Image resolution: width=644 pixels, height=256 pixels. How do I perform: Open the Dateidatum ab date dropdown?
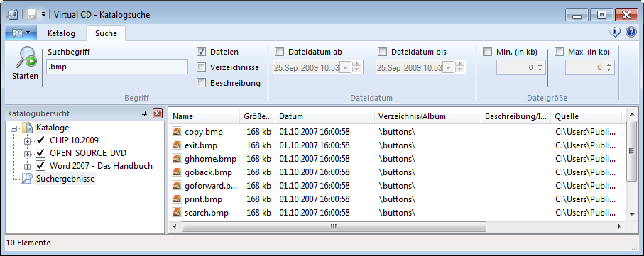point(345,67)
